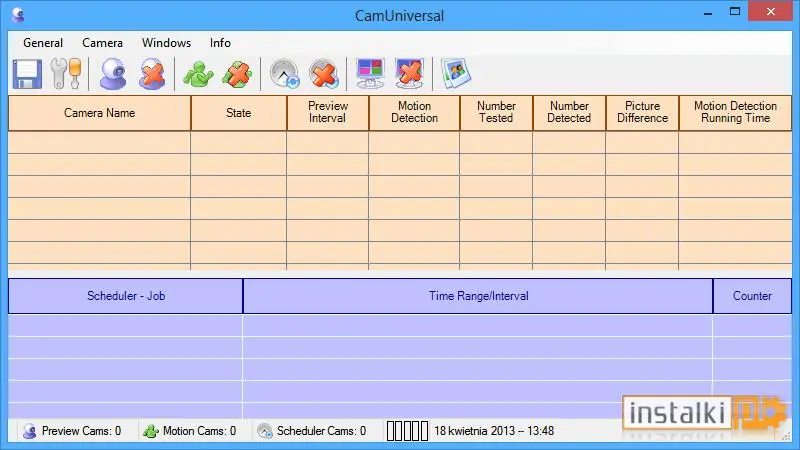This screenshot has height=450, width=800.
Task: Start motion detection with green figure icon
Action: (x=198, y=74)
